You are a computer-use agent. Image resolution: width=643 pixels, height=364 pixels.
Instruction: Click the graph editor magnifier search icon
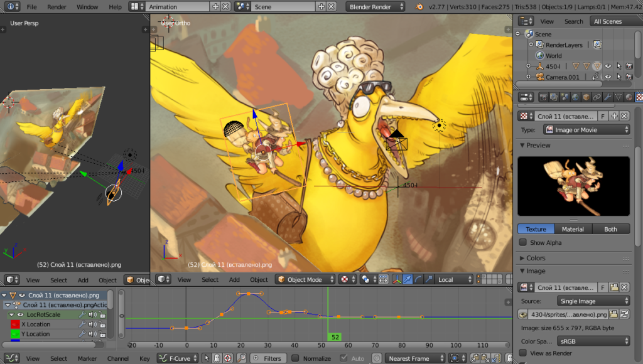242,358
